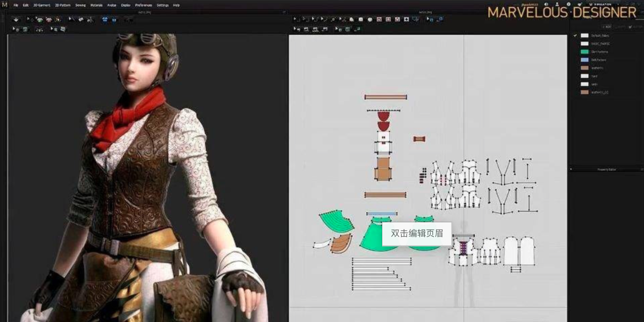Open the Preferences menu

click(x=143, y=5)
